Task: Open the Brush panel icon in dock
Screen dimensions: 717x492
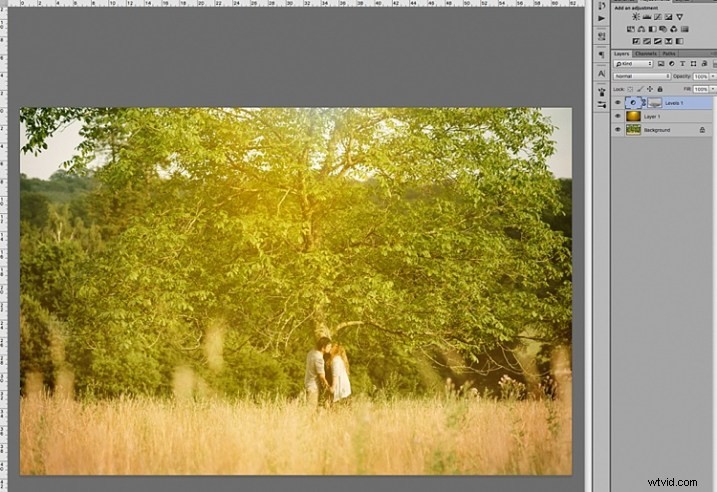Action: point(602,92)
